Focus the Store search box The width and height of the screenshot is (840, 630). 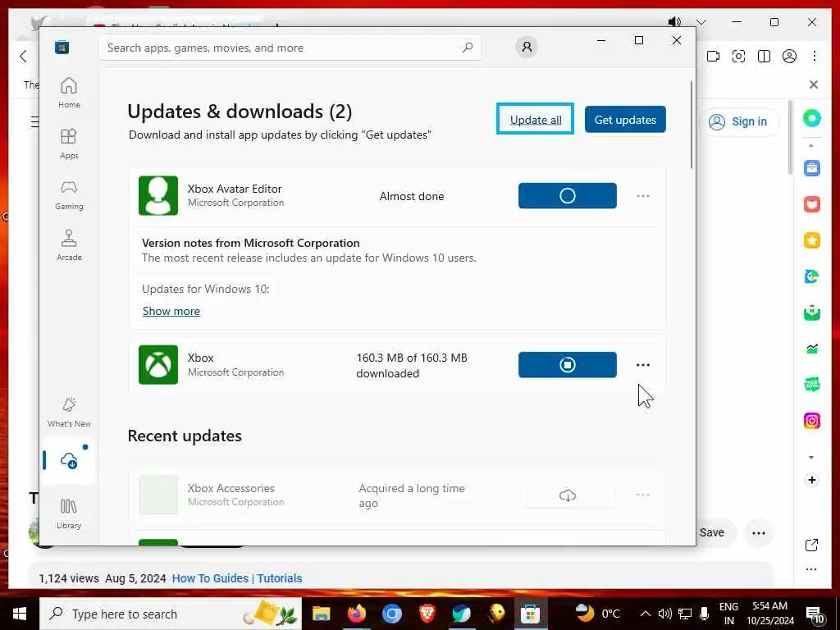pyautogui.click(x=290, y=48)
